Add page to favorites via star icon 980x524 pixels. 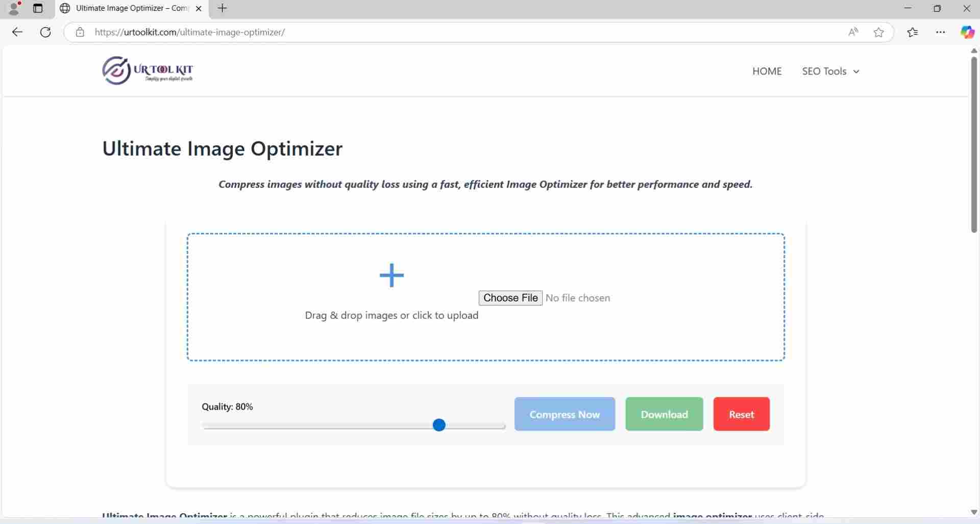tap(879, 32)
